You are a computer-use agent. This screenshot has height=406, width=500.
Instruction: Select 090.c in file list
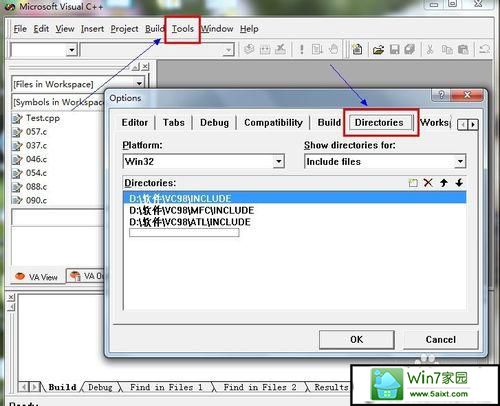tap(36, 200)
